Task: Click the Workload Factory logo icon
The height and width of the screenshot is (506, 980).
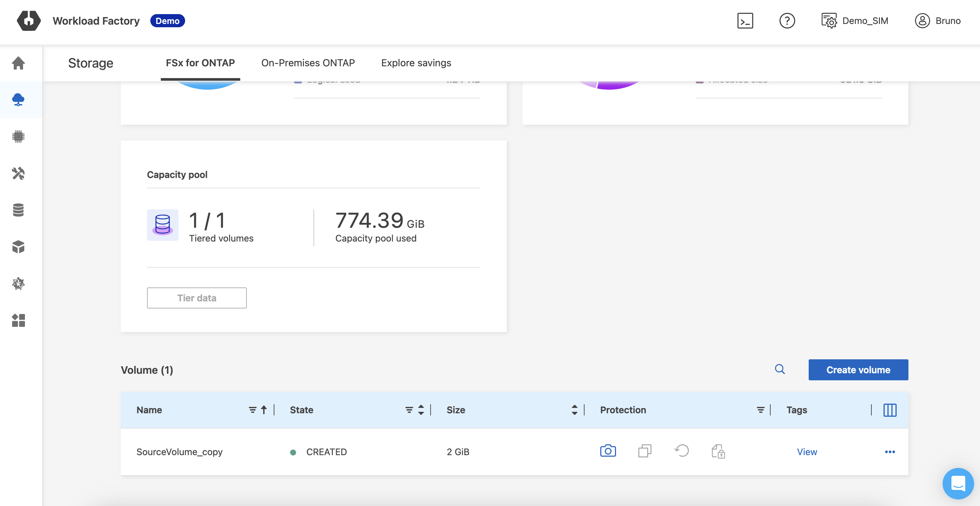Action: [x=29, y=21]
